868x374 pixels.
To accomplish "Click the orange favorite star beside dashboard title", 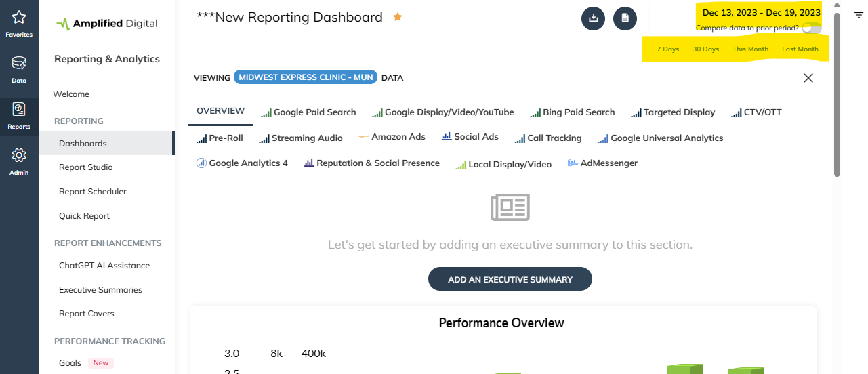I will 398,17.
